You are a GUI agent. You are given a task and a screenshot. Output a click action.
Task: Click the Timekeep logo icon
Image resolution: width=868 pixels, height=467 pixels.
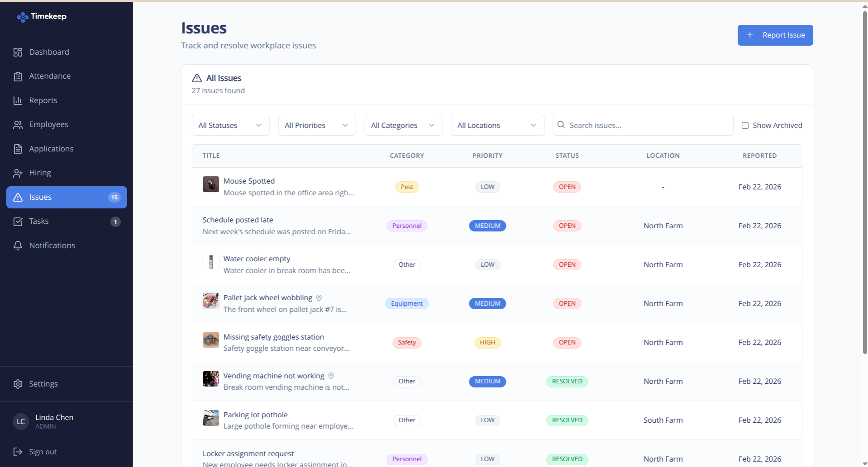click(22, 17)
